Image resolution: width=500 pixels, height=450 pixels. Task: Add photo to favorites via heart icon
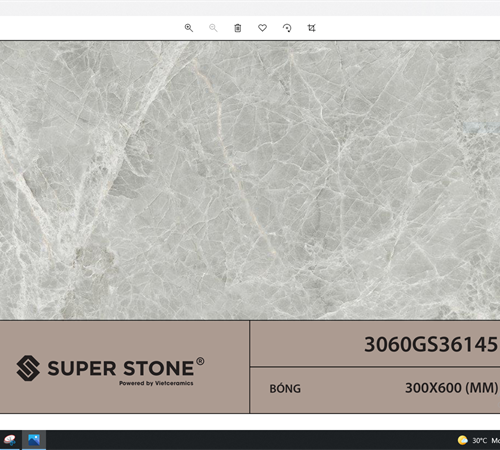[x=262, y=28]
